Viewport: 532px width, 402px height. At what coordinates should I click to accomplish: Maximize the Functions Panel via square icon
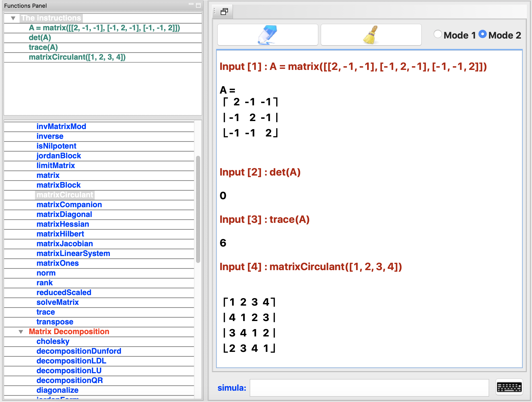[x=198, y=5]
